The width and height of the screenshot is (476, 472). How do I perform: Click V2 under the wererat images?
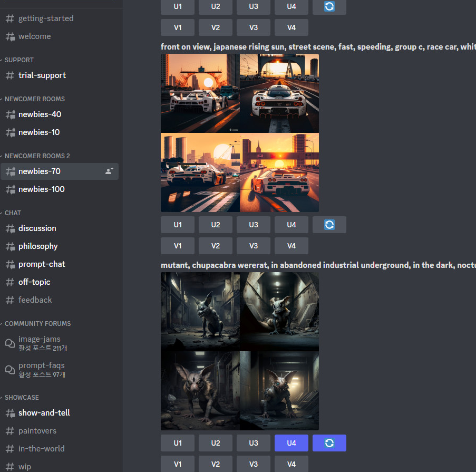tap(216, 464)
